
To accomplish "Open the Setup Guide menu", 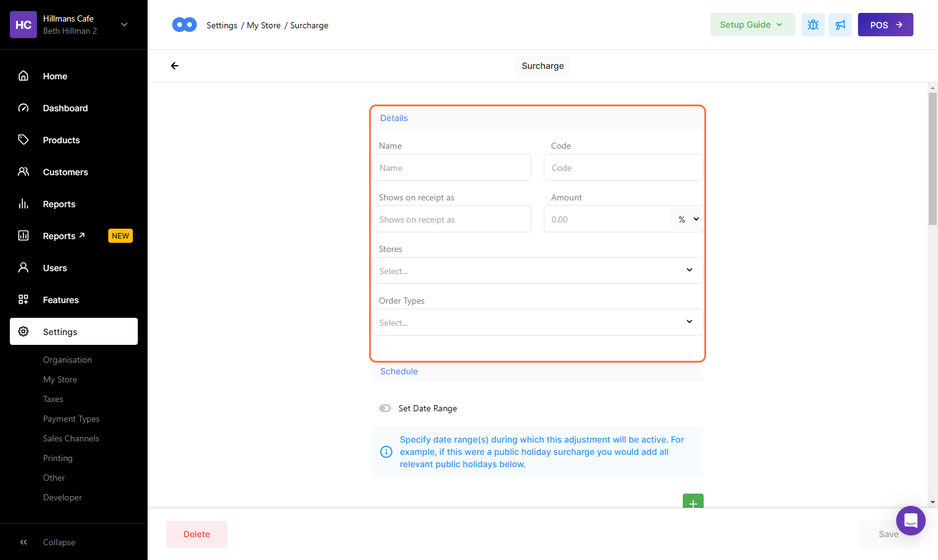I will tap(752, 25).
